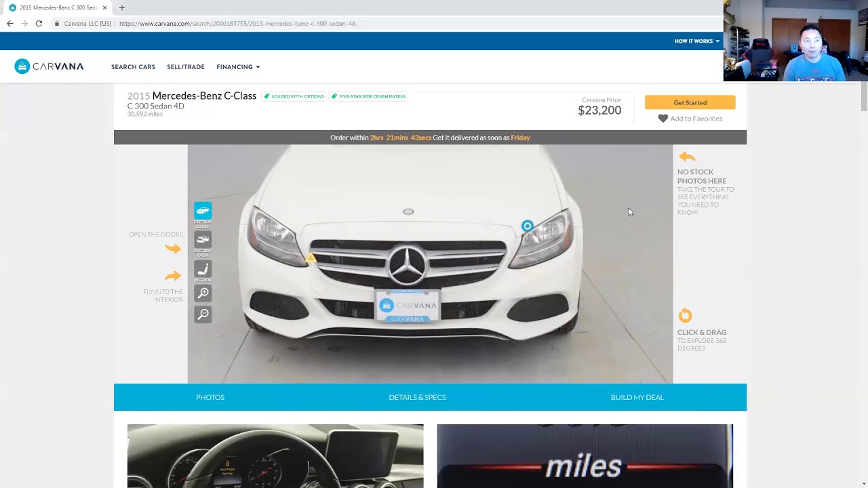Viewport: 868px width, 488px height.
Task: Expand the How It Works dropdown
Action: (x=696, y=41)
